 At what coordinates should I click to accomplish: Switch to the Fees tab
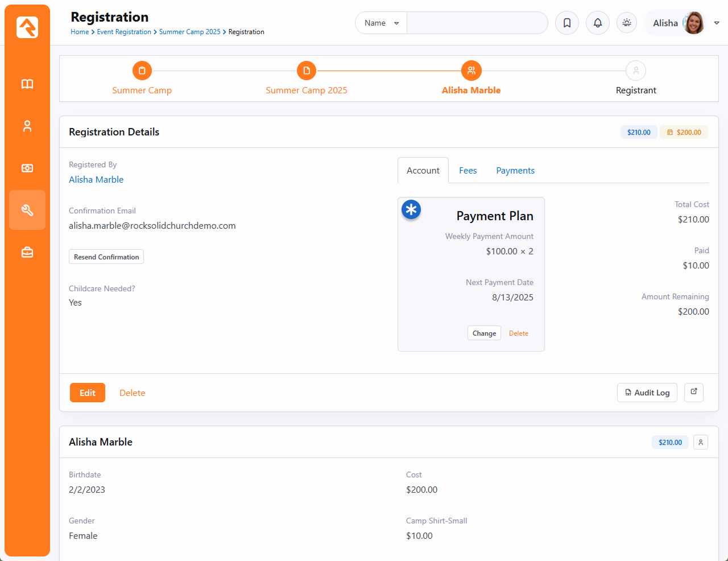(x=468, y=171)
